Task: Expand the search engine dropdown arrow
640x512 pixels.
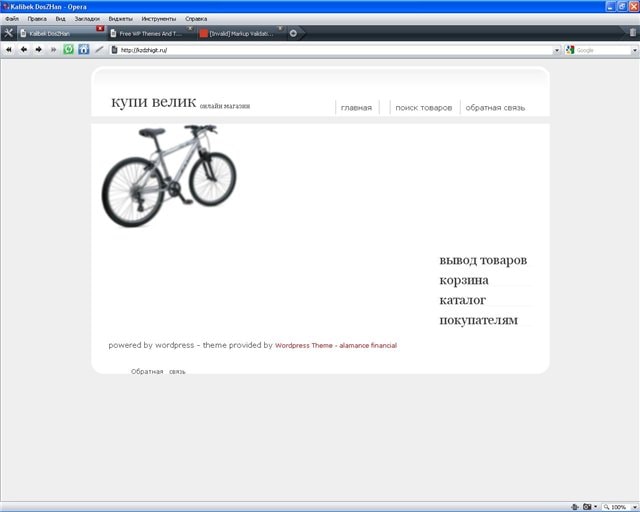Action: tap(634, 50)
